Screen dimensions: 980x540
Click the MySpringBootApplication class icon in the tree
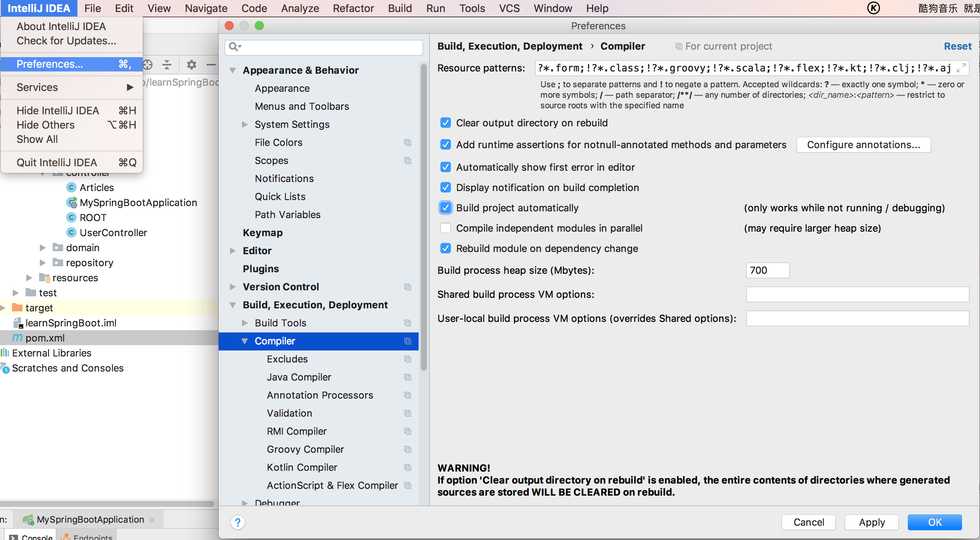coord(71,202)
